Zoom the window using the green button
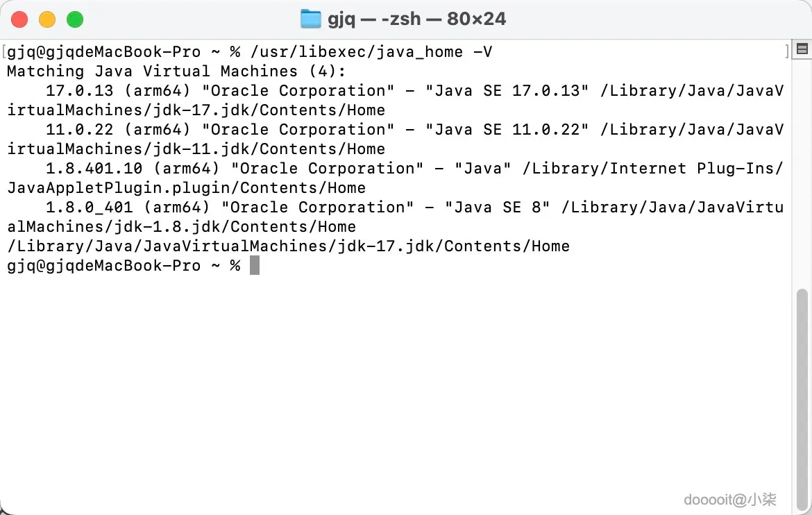The height and width of the screenshot is (515, 812). tap(75, 19)
